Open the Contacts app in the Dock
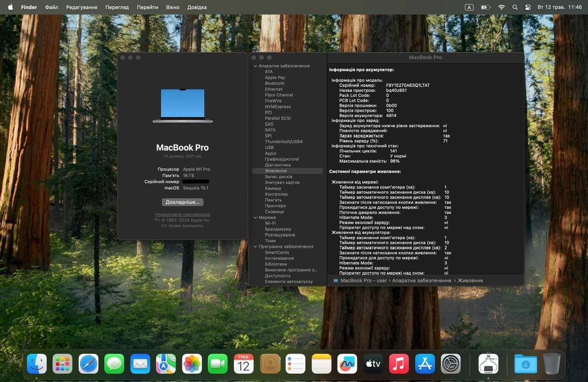 [x=270, y=363]
